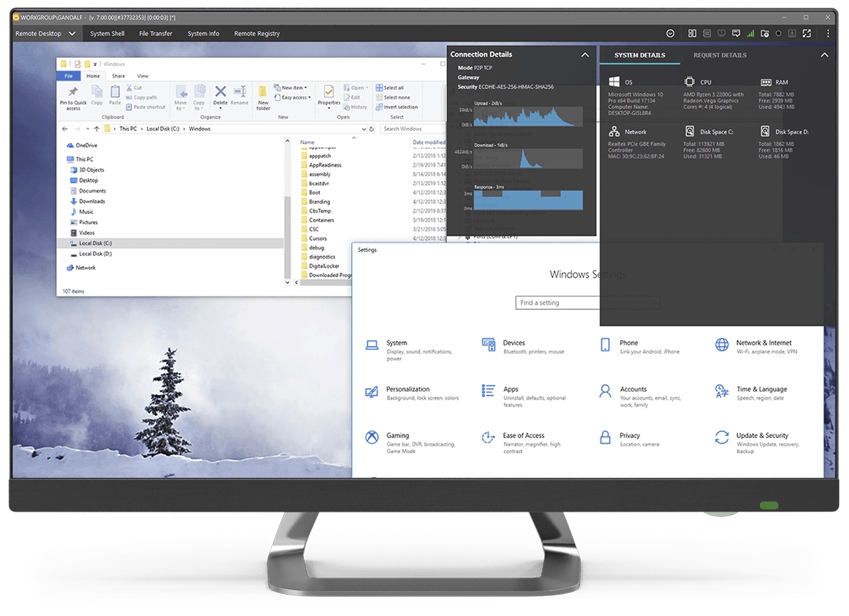Open Accounts category in Windows Settings
This screenshot has width=849, height=616.
click(x=640, y=396)
